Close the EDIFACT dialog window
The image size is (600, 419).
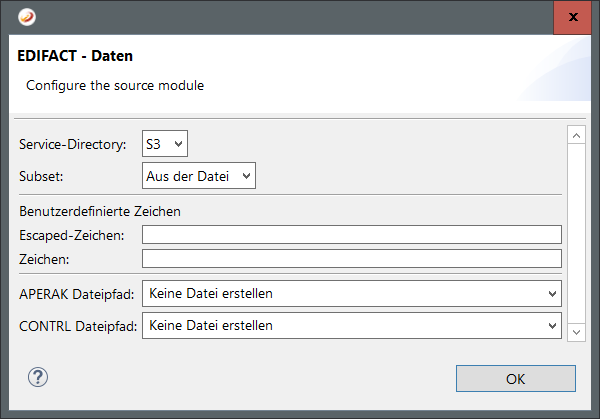click(x=572, y=17)
